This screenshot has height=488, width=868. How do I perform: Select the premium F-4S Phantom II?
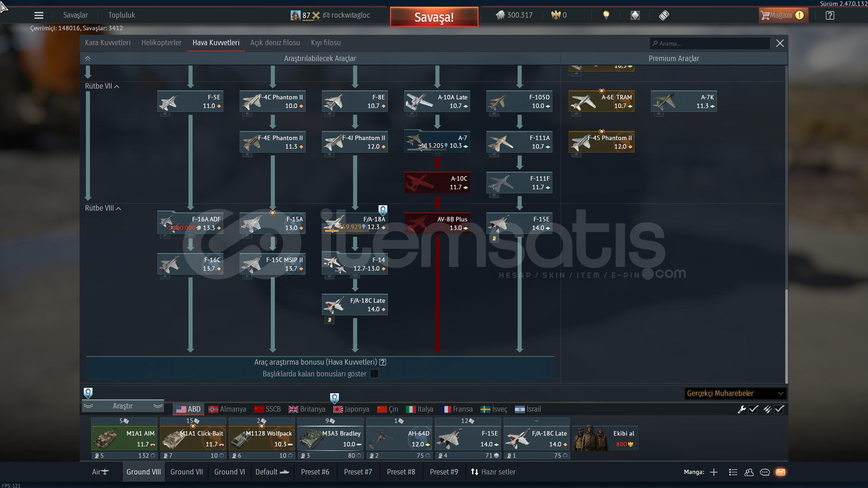tap(602, 142)
